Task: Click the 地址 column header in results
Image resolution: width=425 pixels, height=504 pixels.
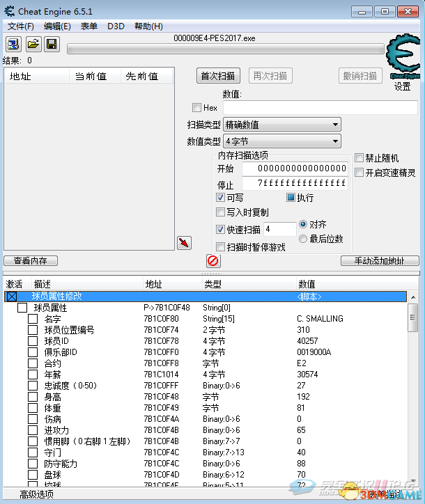Action: click(x=37, y=76)
